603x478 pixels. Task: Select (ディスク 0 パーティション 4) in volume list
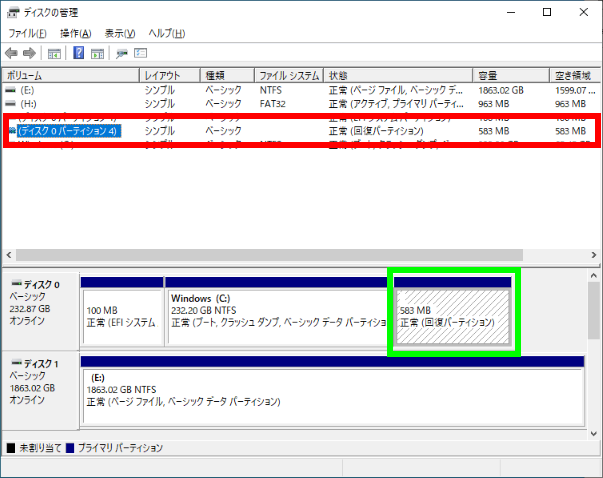point(68,131)
